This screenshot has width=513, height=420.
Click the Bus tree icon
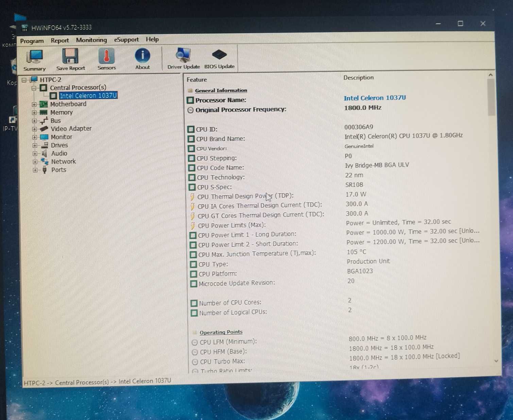click(44, 121)
